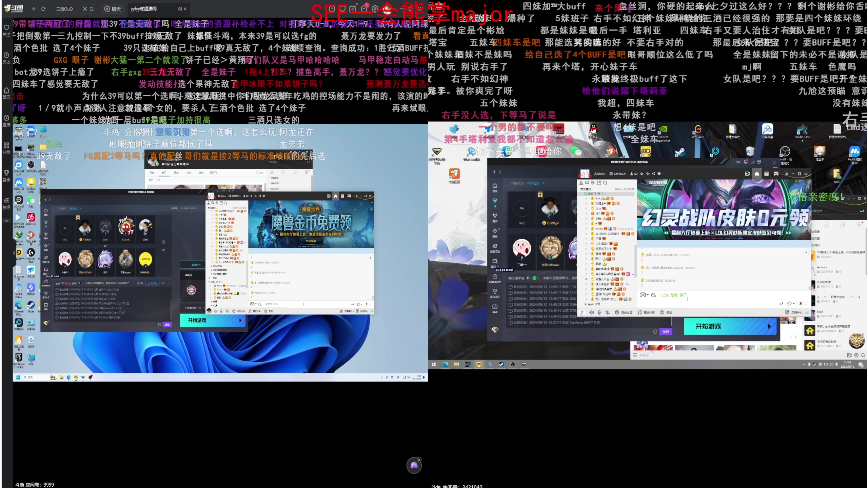Click Windows Start button in right stream taskbar
The image size is (868, 488).
click(434, 364)
